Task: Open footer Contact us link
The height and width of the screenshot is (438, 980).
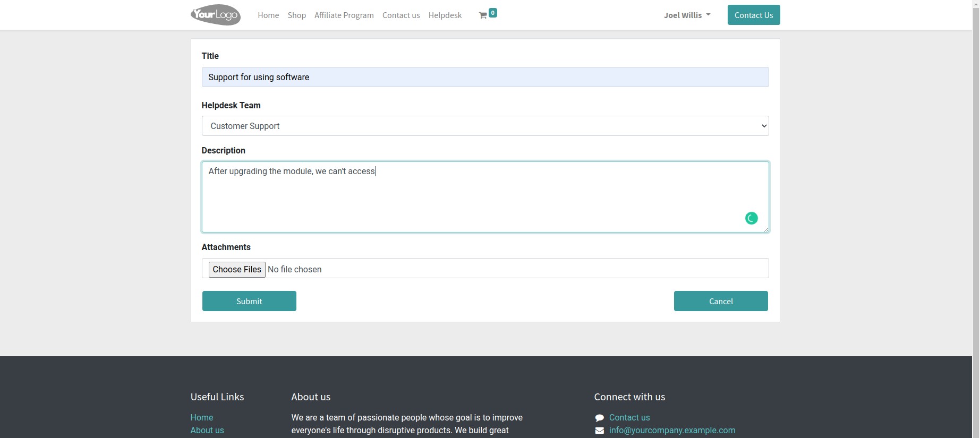Action: point(629,417)
